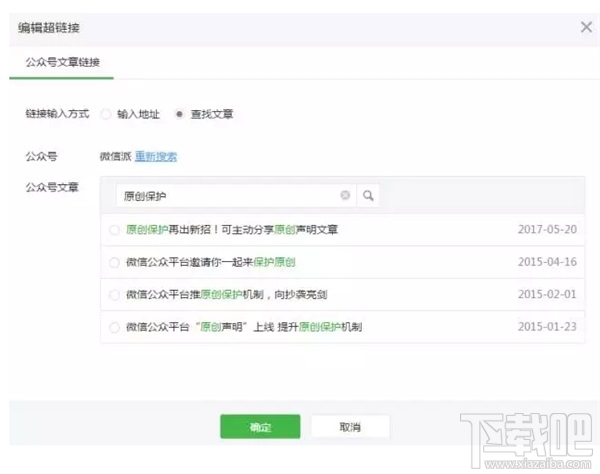The height and width of the screenshot is (474, 600).
Task: Switch to the 公众号文章链接 tab
Action: coord(62,62)
